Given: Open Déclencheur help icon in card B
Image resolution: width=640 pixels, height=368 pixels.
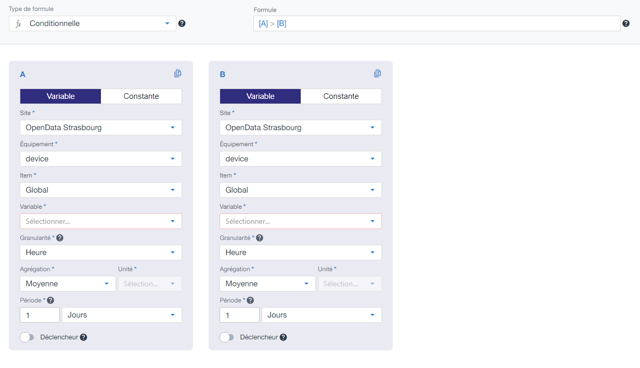Looking at the screenshot, I should [x=283, y=337].
